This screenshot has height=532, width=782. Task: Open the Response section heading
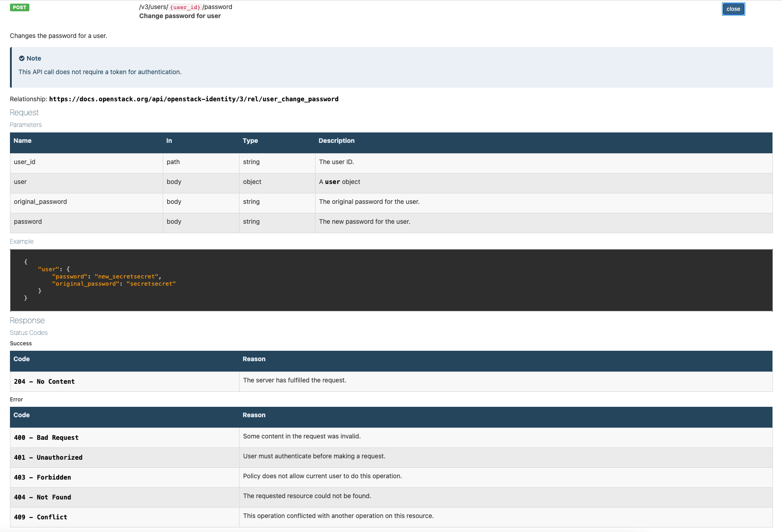(x=27, y=320)
